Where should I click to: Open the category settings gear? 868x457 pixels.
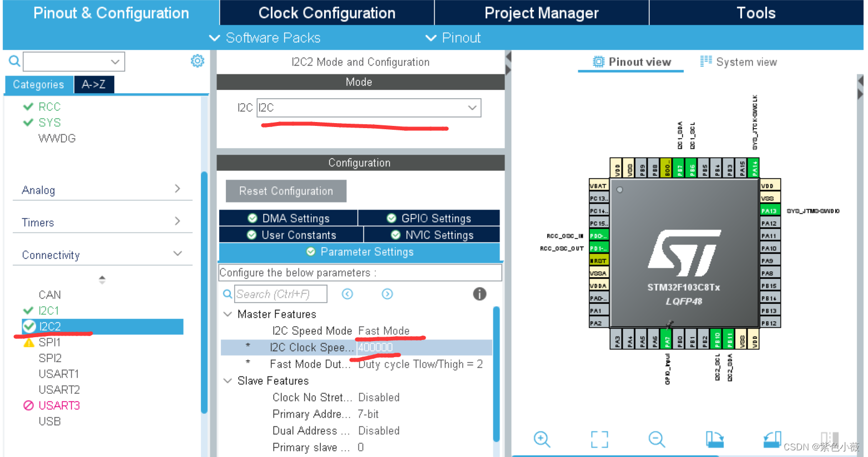coord(198,61)
